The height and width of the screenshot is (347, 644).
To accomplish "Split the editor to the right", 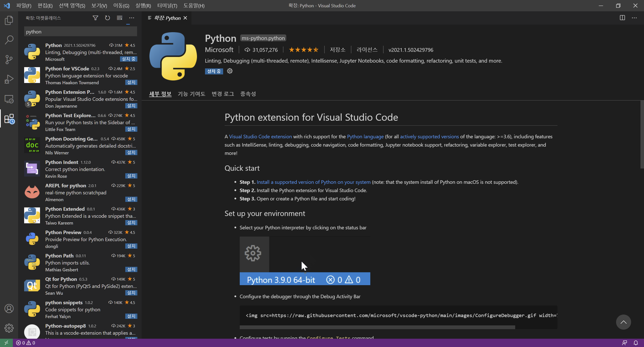I will [622, 18].
